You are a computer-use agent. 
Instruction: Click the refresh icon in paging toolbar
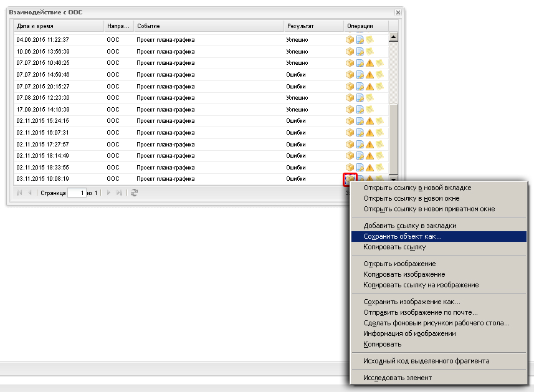pos(134,193)
